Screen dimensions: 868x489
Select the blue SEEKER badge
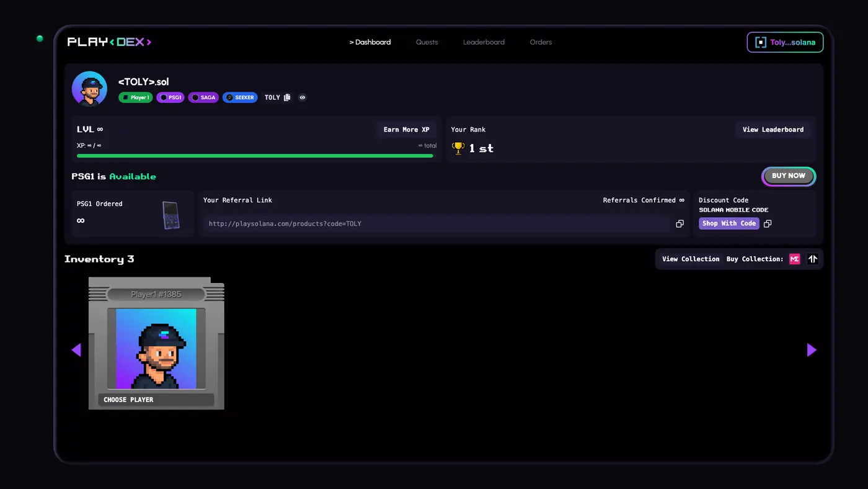(240, 97)
